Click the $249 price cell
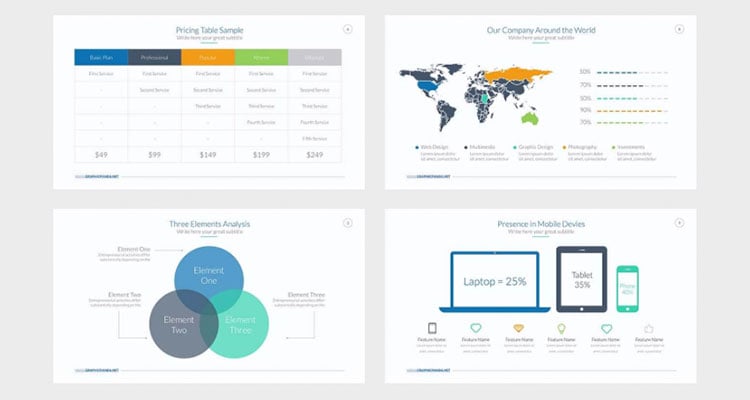The image size is (750, 400). tap(314, 155)
